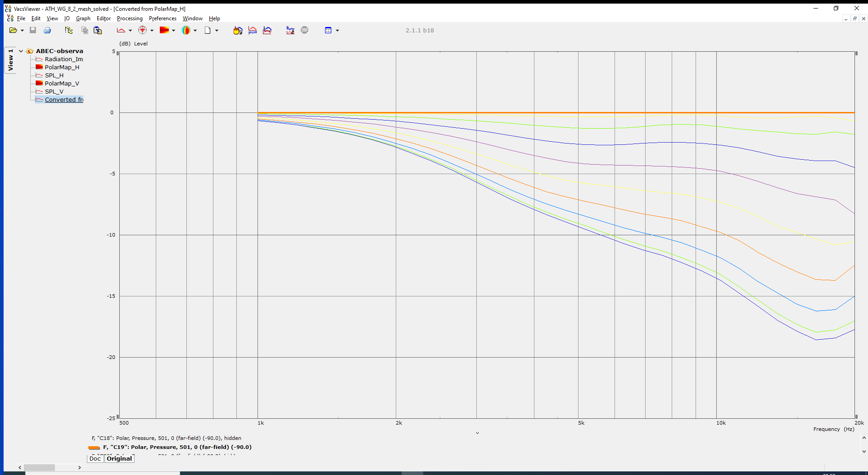Toggle the project tree icon in toolbar
This screenshot has width=868, height=475.
pos(68,30)
